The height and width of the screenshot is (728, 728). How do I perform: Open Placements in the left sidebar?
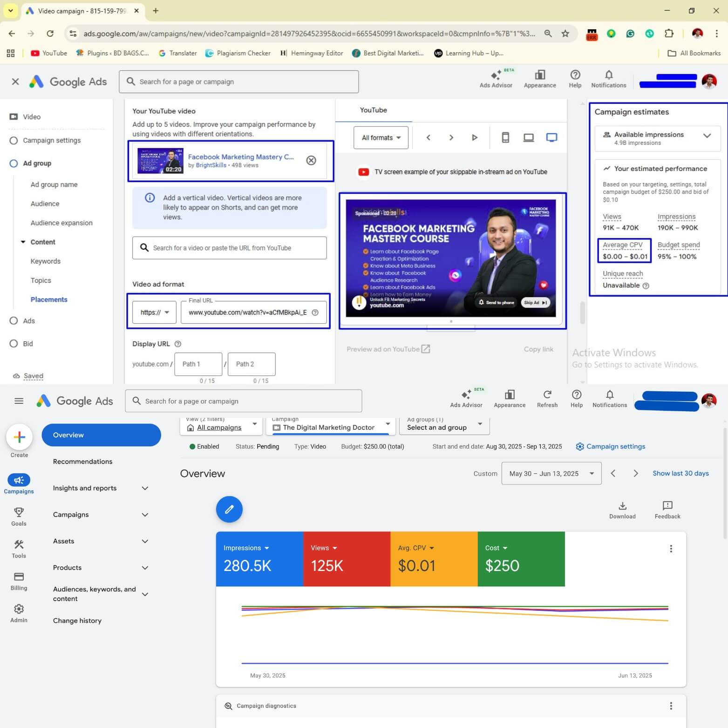[x=49, y=299]
